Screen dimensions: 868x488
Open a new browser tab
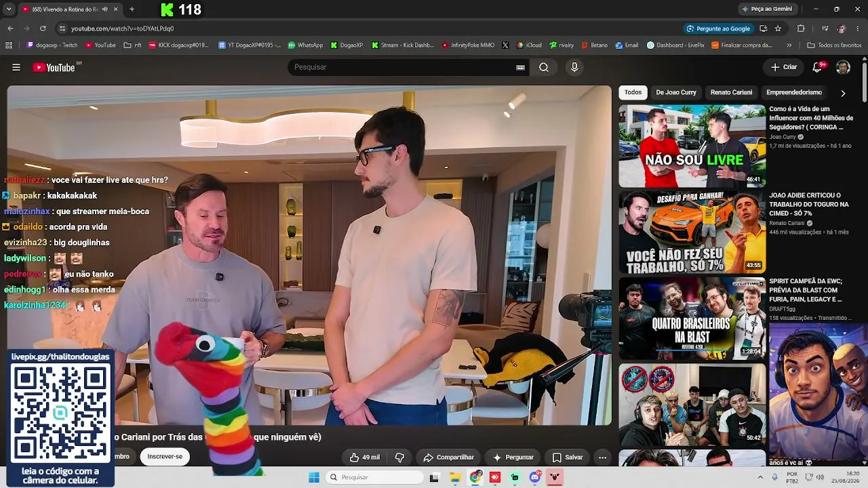132,9
